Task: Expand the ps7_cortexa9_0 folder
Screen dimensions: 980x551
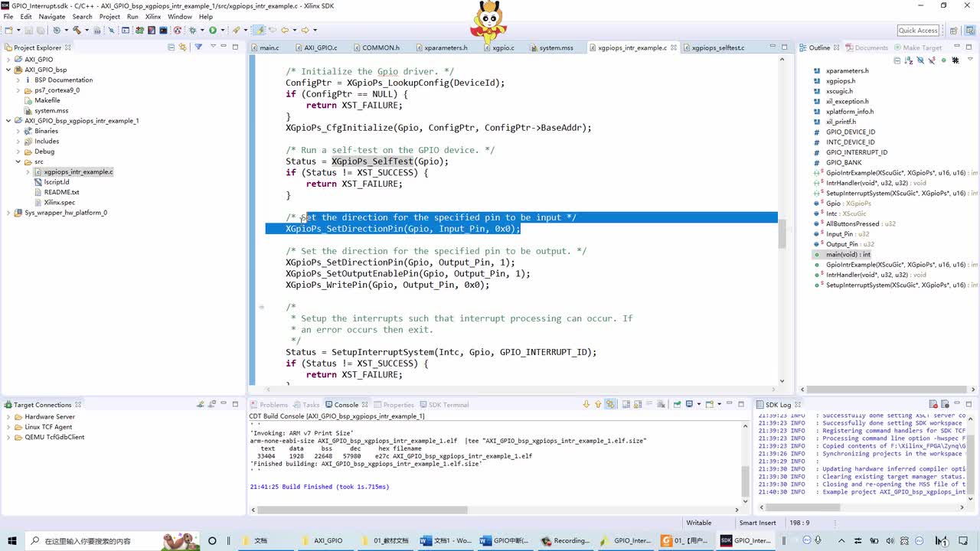Action: point(18,90)
